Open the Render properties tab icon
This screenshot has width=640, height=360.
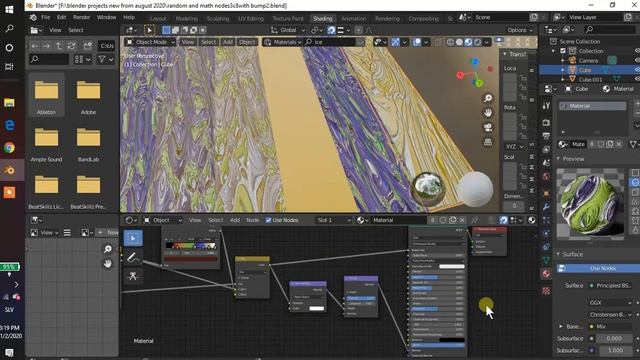(x=546, y=122)
